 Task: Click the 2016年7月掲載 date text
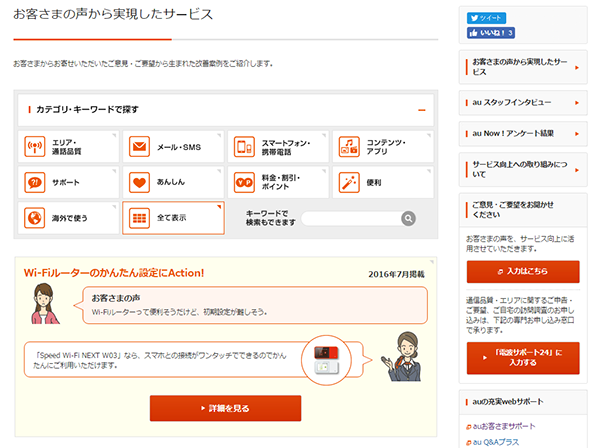(396, 274)
